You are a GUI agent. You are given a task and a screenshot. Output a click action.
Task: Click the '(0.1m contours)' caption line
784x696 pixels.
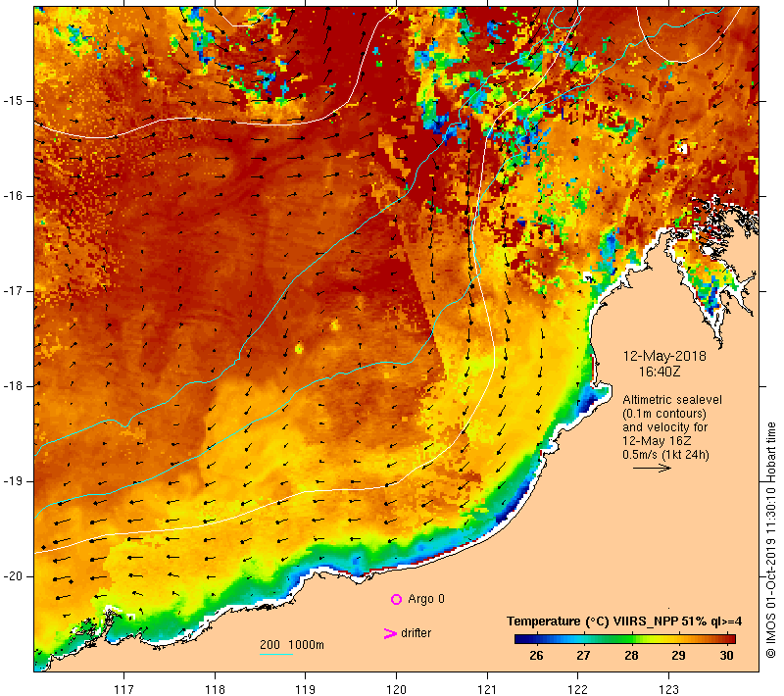(x=664, y=414)
